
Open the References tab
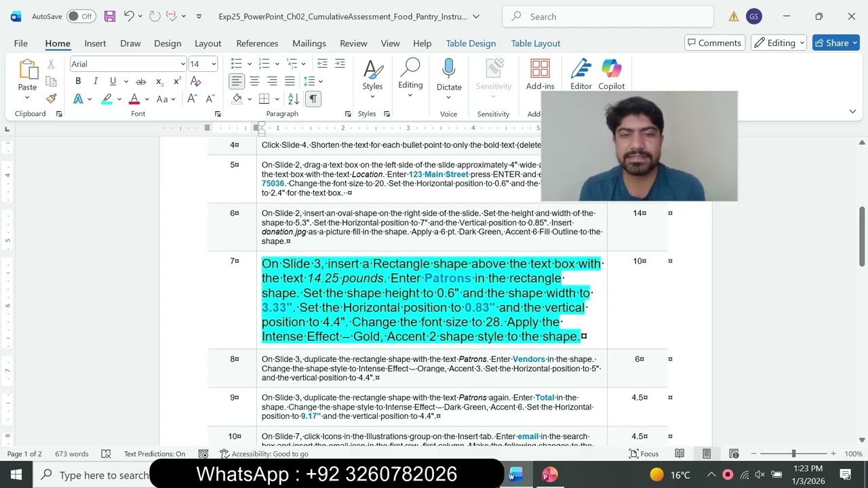click(x=257, y=43)
